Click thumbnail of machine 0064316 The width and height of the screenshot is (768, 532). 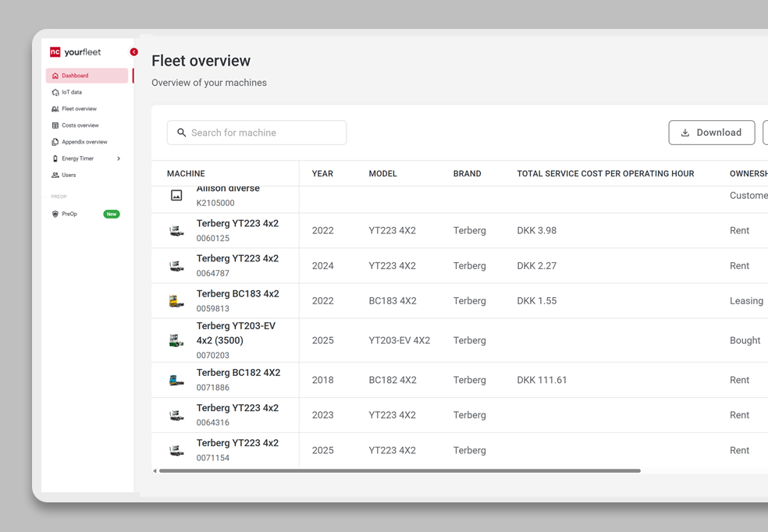coord(176,415)
